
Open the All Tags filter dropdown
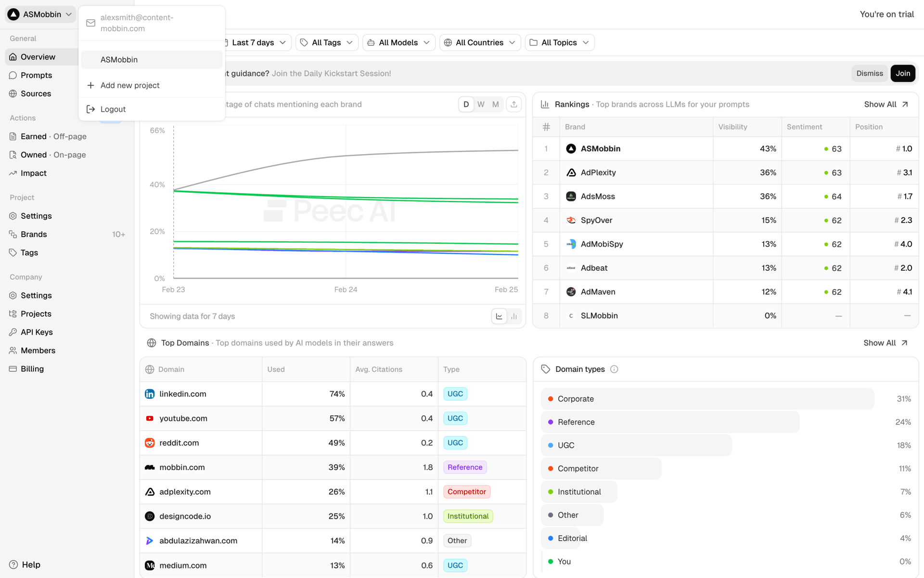tap(327, 42)
